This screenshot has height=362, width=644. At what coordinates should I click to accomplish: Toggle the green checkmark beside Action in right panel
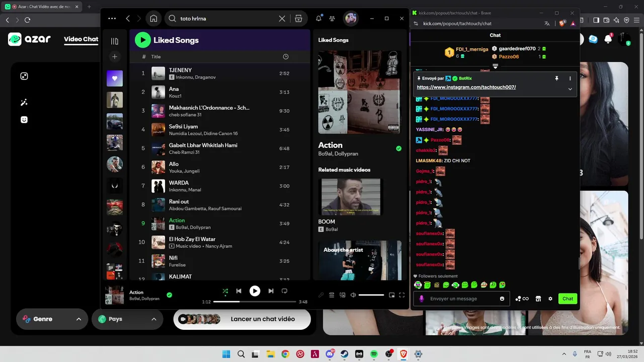click(x=398, y=148)
